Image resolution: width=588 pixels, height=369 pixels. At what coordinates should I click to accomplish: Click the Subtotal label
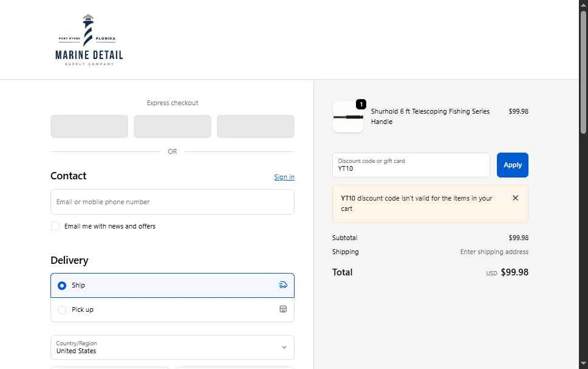pyautogui.click(x=344, y=238)
